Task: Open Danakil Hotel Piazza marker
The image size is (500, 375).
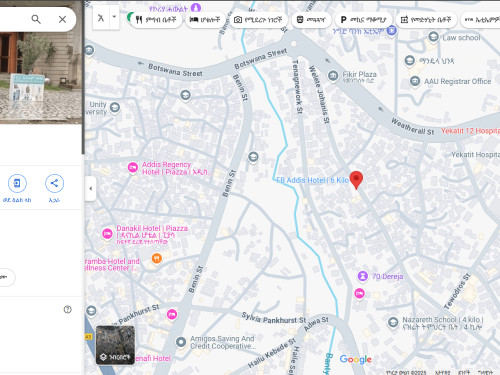Action: point(107,234)
